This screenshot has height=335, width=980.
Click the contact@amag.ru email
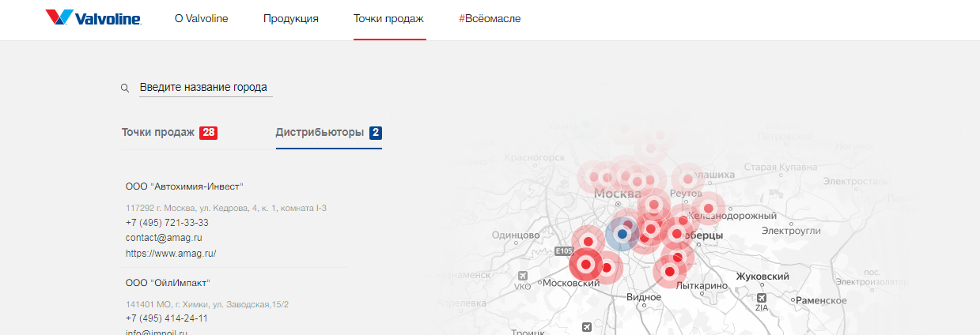pyautogui.click(x=164, y=237)
